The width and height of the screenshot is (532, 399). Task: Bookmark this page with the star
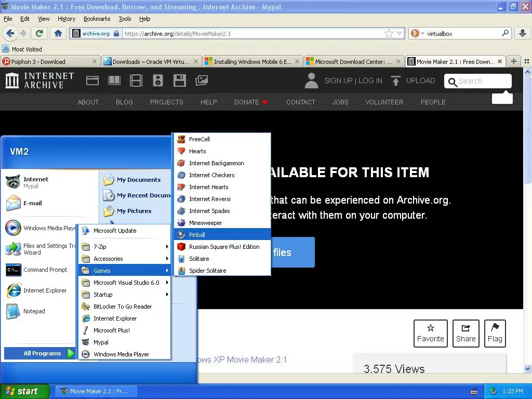click(x=389, y=33)
